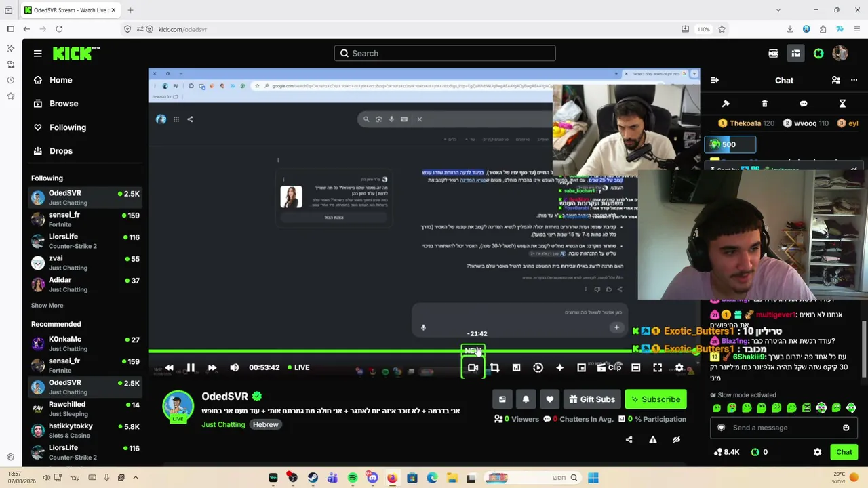Jump to LIVE in the player
868x488 pixels.
tap(298, 367)
